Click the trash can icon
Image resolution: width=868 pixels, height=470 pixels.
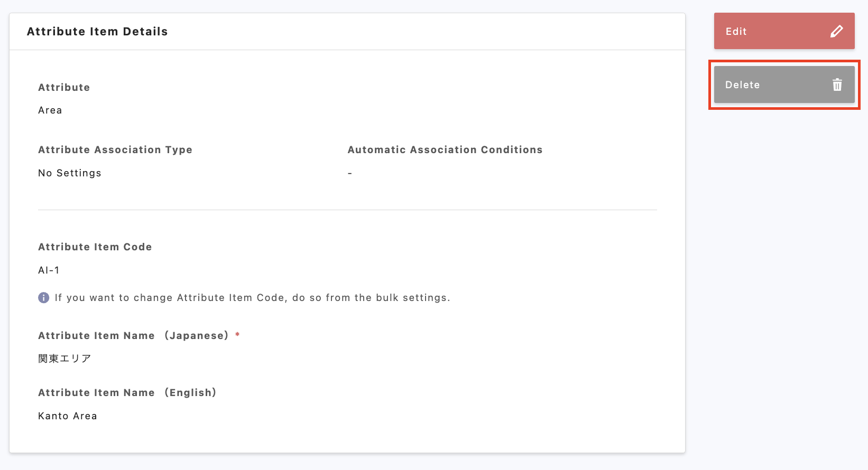(x=837, y=85)
